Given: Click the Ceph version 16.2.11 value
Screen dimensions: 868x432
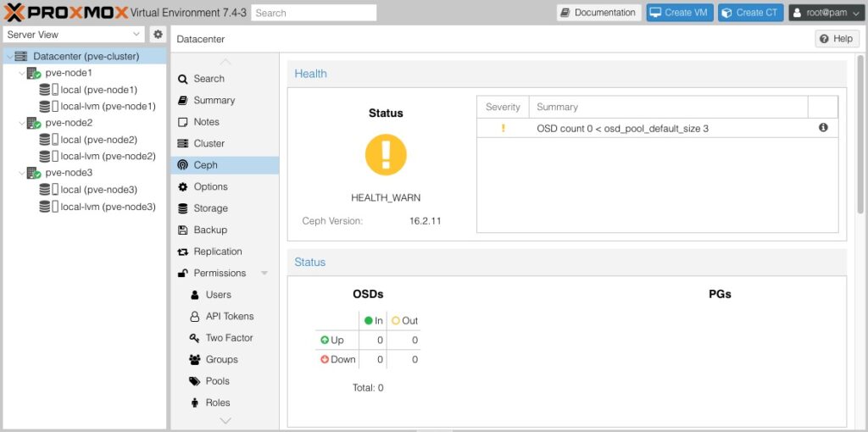Looking at the screenshot, I should 426,221.
